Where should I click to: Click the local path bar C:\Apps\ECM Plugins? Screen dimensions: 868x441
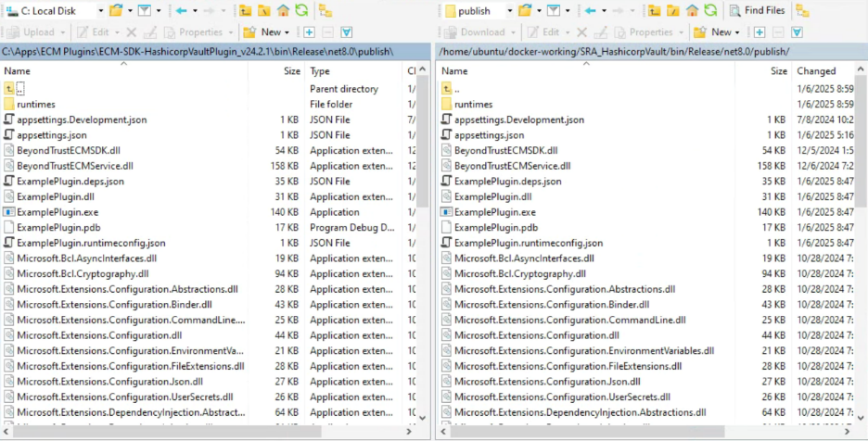[215, 52]
